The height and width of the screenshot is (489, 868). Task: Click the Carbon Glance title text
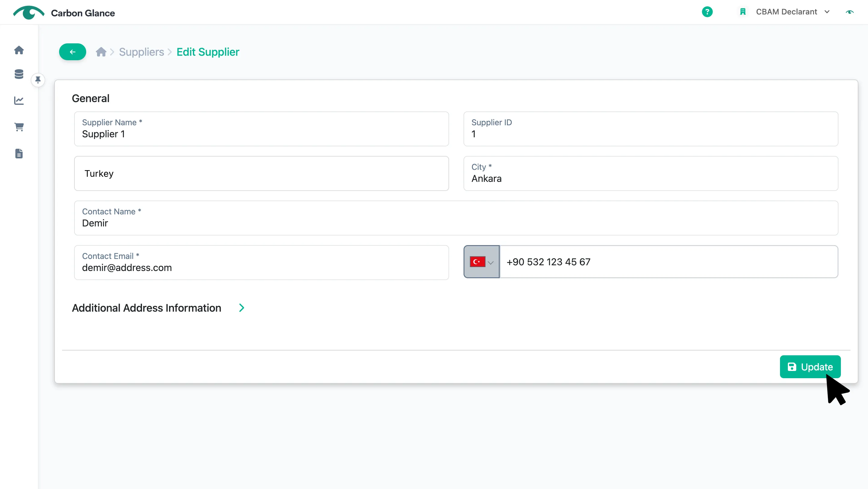(x=83, y=13)
